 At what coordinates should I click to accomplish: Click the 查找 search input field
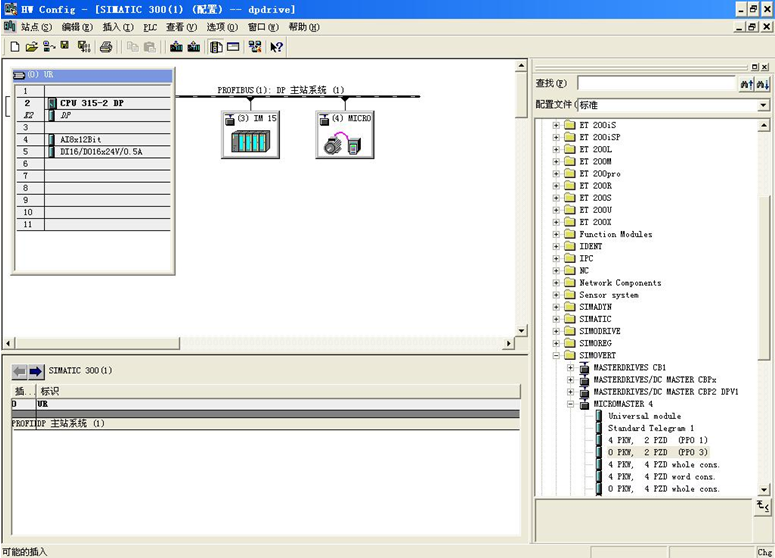(x=656, y=84)
